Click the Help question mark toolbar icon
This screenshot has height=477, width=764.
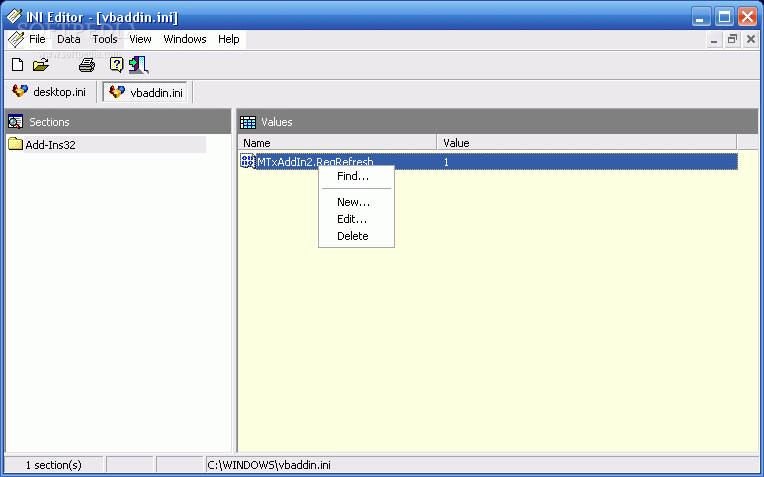click(x=116, y=64)
